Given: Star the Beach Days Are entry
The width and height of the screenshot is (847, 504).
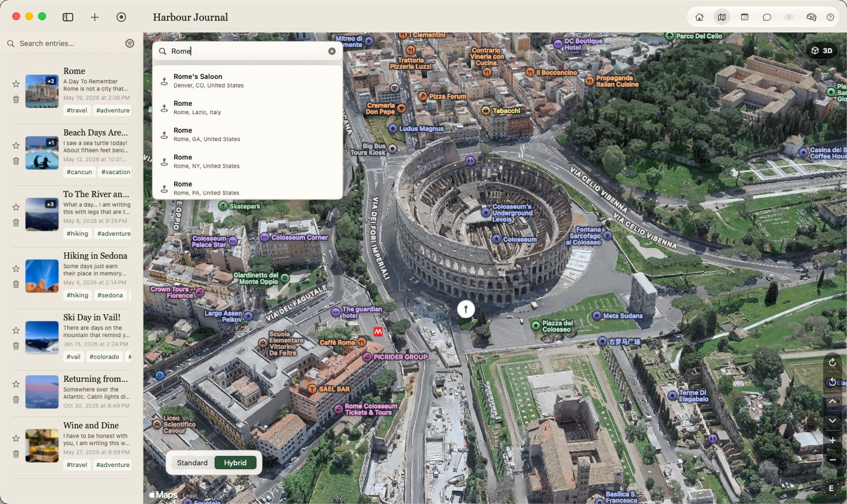Looking at the screenshot, I should [x=16, y=145].
